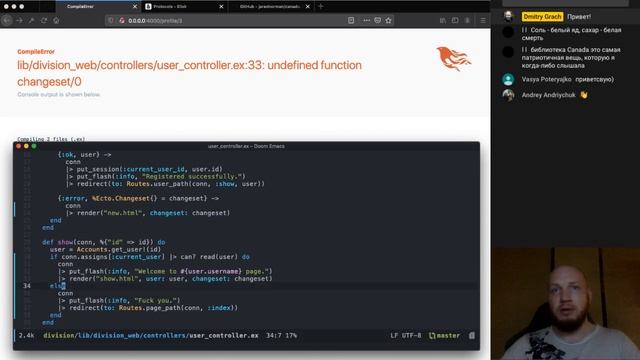Open the page actions three-dot menu

coord(366,20)
